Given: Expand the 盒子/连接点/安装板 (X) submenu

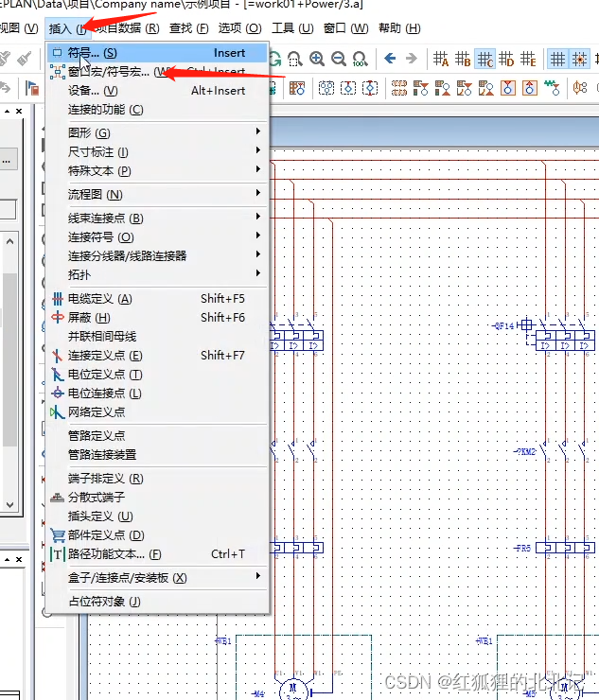Looking at the screenshot, I should click(158, 578).
